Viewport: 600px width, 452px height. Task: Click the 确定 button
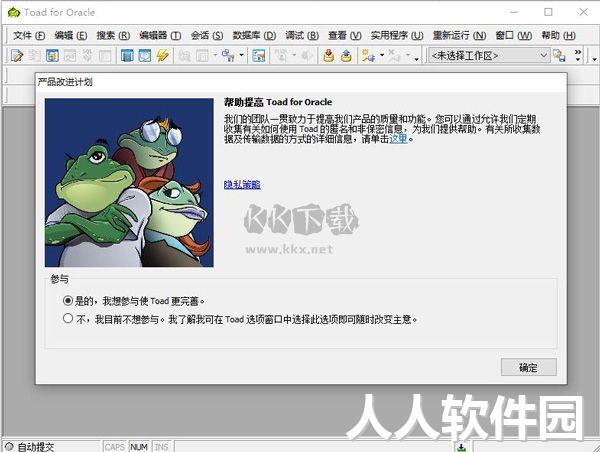tap(528, 367)
